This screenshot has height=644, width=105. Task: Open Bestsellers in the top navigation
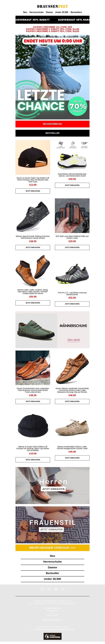(76, 12)
